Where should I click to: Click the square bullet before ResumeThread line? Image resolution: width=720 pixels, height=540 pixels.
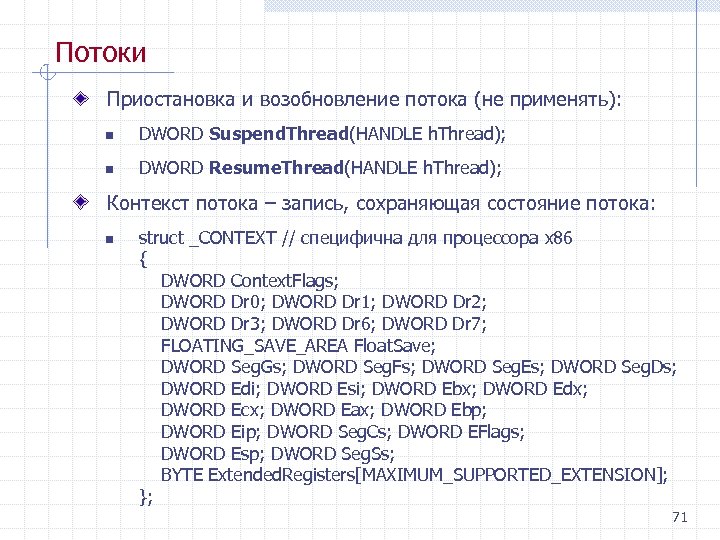[109, 169]
